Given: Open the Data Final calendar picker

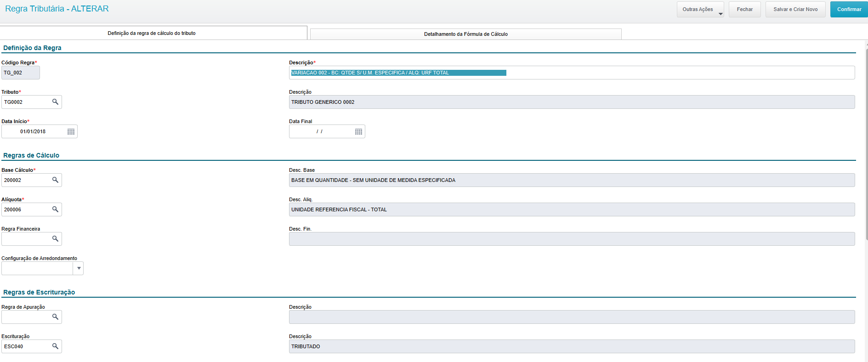Looking at the screenshot, I should coord(358,132).
